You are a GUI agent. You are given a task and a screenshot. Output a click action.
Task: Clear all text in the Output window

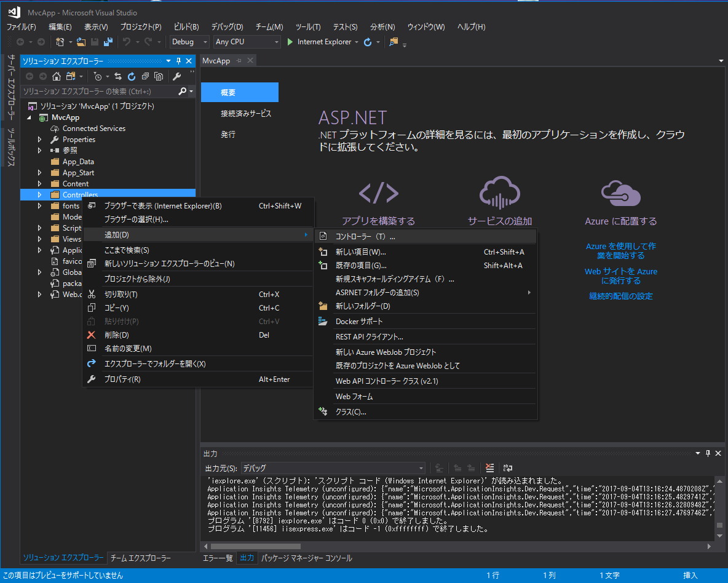pos(489,468)
